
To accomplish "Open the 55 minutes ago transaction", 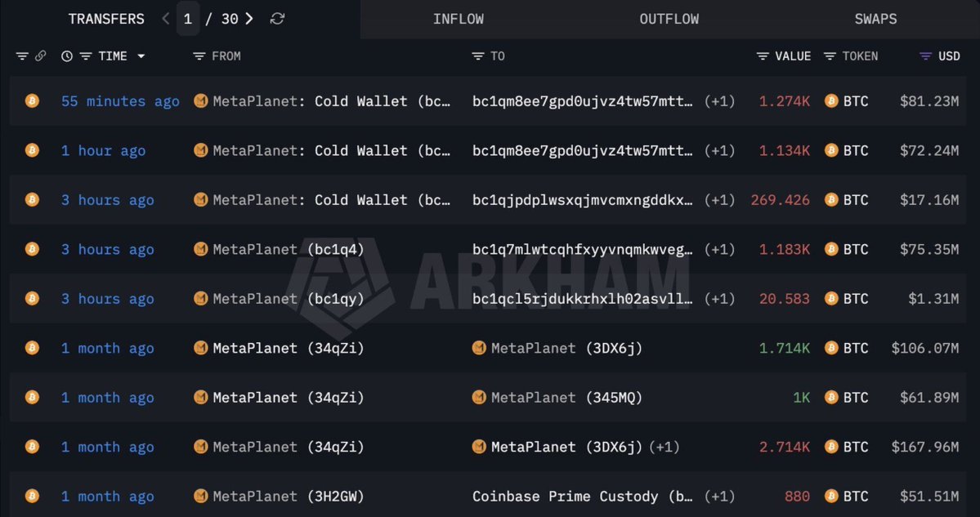I will [120, 101].
